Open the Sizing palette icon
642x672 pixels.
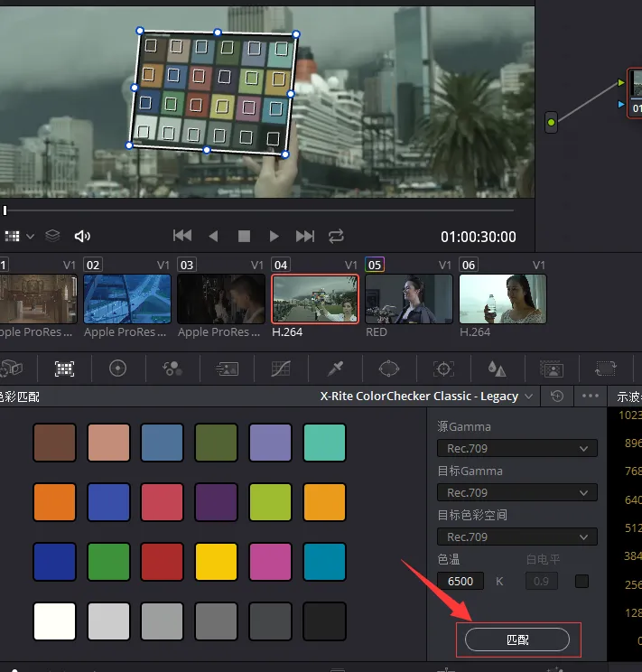click(606, 369)
